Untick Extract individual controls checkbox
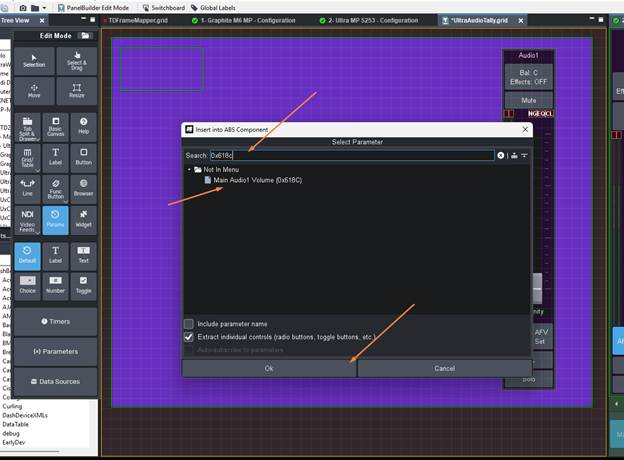 click(189, 337)
